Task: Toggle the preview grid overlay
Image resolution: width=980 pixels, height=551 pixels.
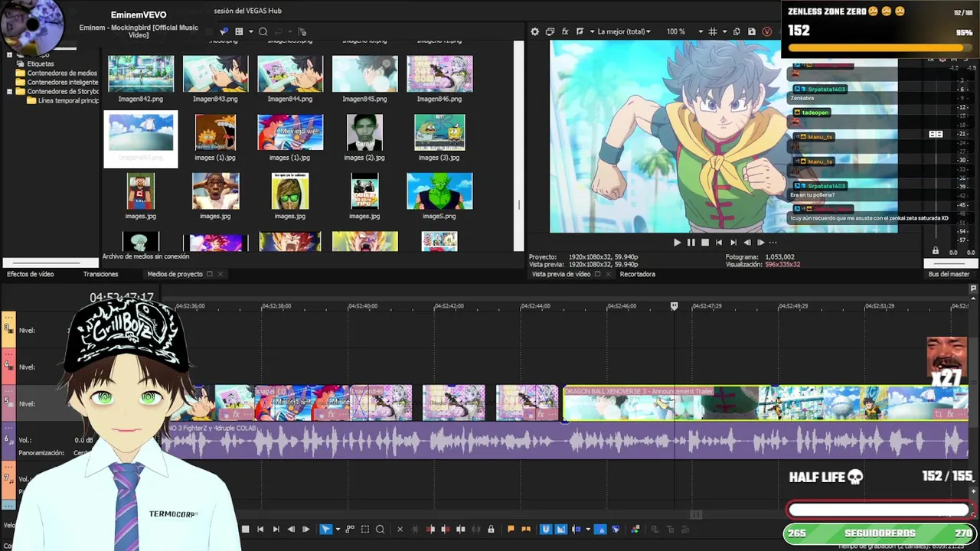Action: click(713, 31)
